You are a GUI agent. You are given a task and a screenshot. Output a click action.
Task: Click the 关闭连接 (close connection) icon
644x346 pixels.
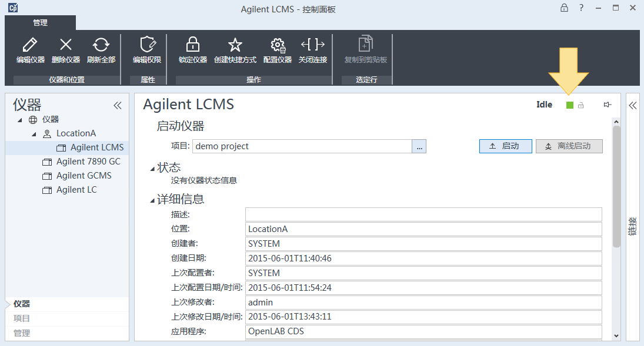tap(312, 44)
